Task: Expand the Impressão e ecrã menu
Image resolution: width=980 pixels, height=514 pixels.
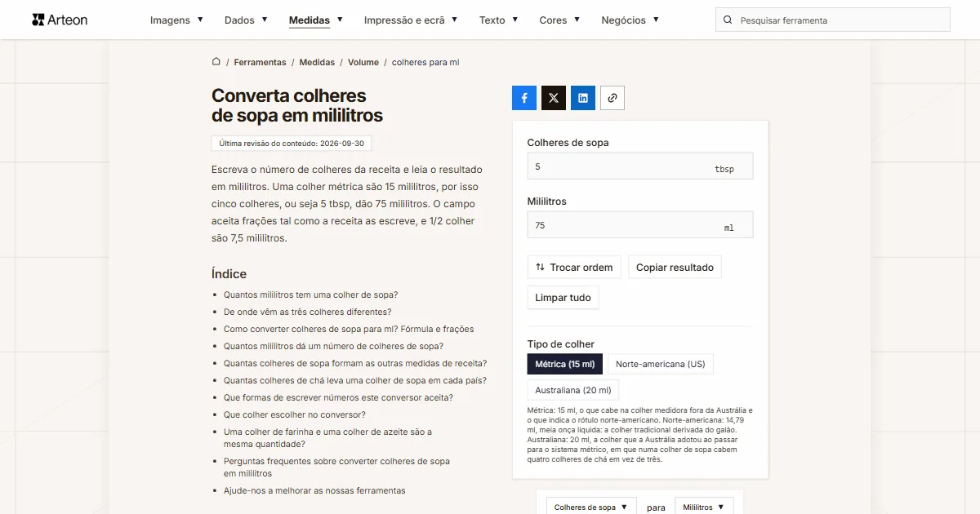Action: [x=411, y=20]
